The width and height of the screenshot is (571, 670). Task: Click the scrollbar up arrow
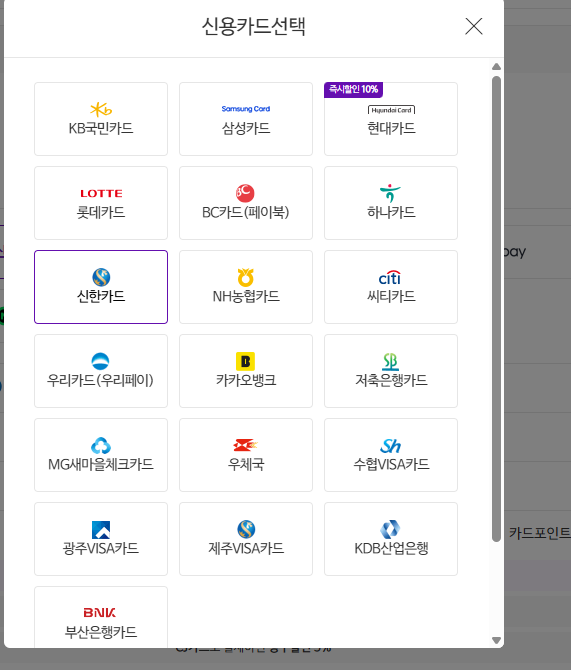[x=496, y=67]
